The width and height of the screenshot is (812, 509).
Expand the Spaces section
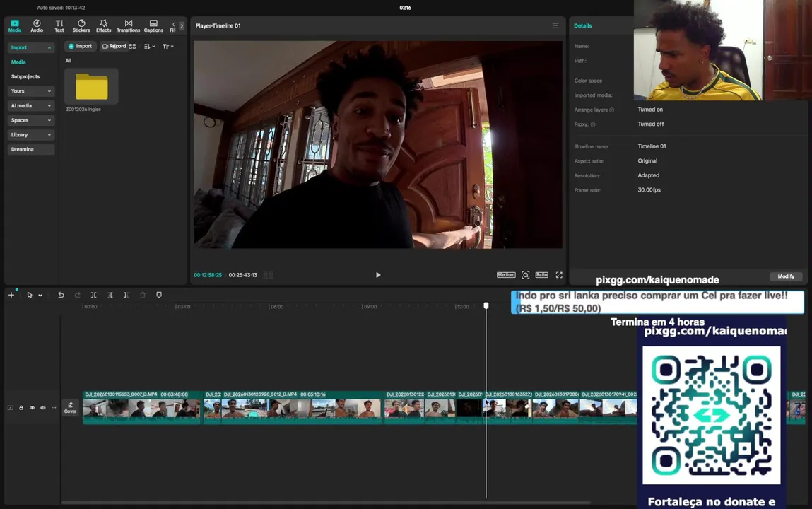[x=31, y=120]
